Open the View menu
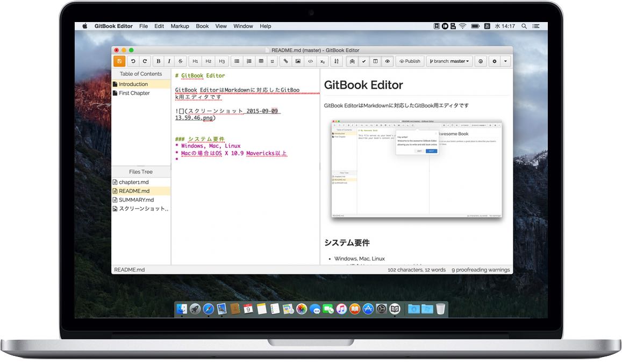The width and height of the screenshot is (622, 364). 221,26
